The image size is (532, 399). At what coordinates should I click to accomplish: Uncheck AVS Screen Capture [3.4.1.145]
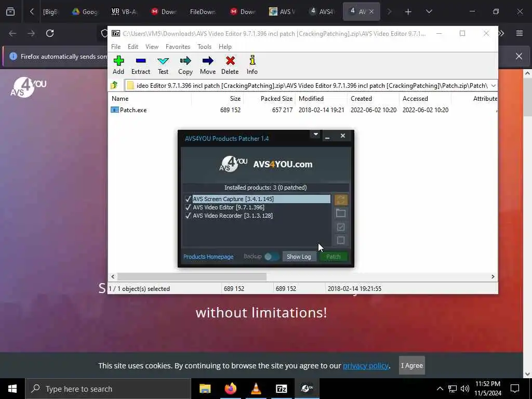(x=188, y=199)
